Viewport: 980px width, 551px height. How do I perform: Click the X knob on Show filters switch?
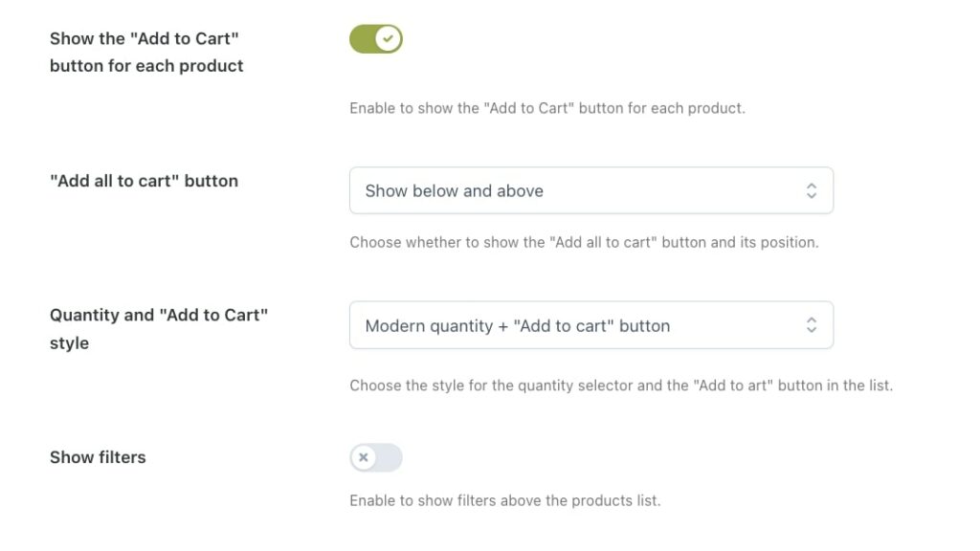364,457
